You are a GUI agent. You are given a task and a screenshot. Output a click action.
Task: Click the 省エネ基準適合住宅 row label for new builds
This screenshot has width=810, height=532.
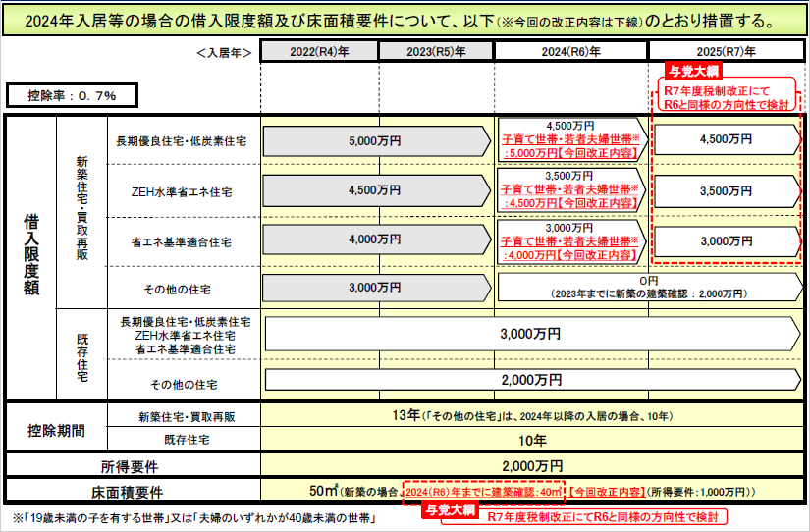click(182, 242)
